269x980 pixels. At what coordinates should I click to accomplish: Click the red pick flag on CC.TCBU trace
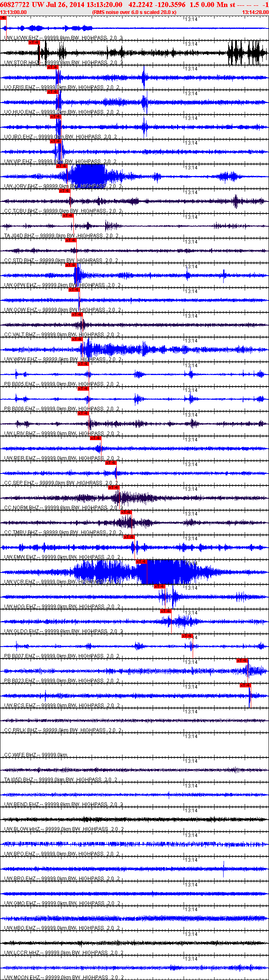[65, 190]
